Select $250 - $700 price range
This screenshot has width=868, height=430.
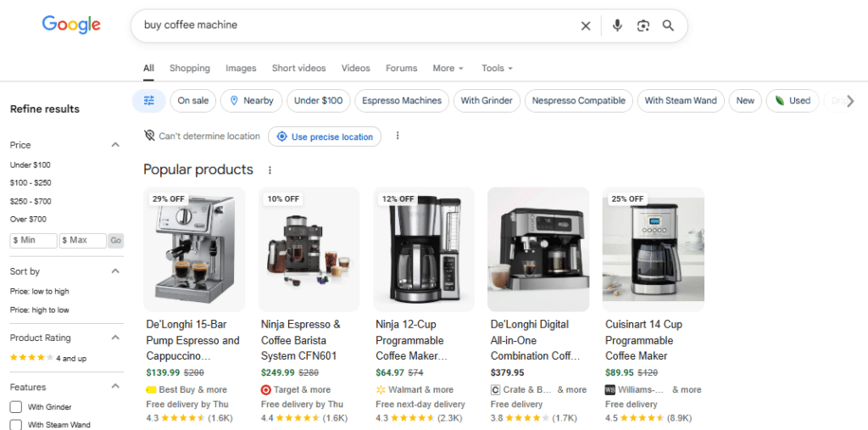pyautogui.click(x=31, y=201)
